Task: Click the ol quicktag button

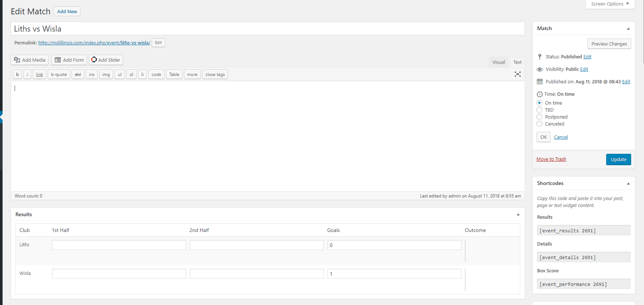Action: tap(131, 75)
